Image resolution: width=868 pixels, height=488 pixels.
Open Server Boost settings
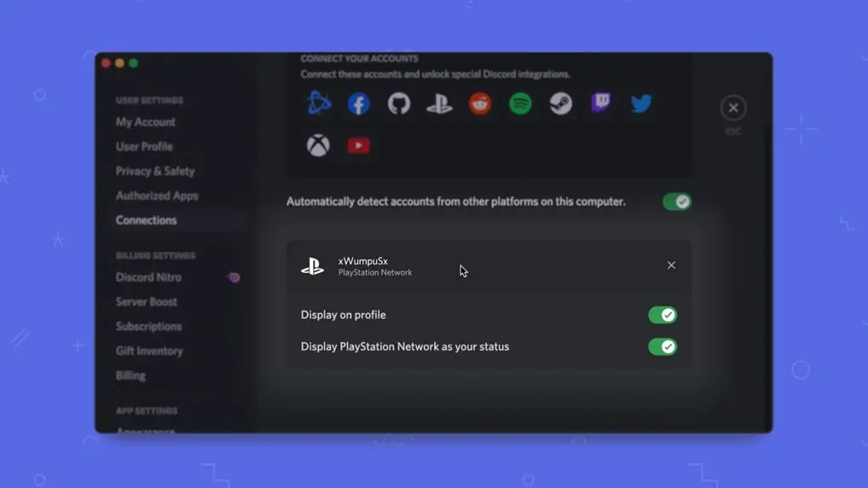coord(146,302)
